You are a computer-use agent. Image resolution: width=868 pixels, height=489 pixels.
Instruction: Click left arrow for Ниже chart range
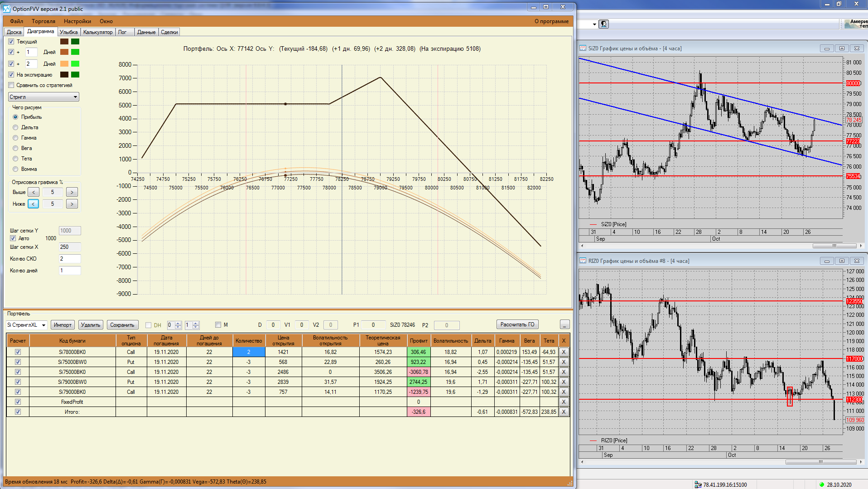[34, 204]
